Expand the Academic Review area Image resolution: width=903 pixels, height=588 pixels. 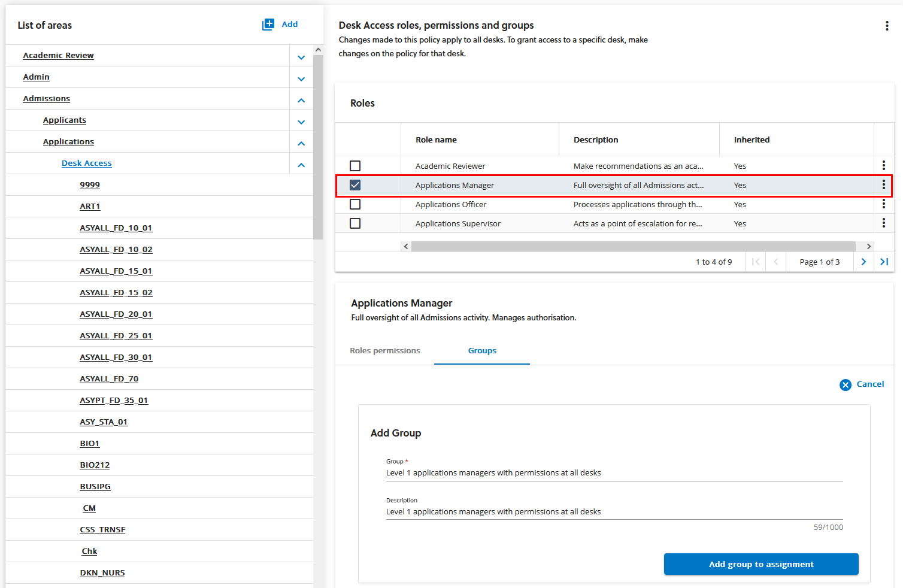click(301, 57)
